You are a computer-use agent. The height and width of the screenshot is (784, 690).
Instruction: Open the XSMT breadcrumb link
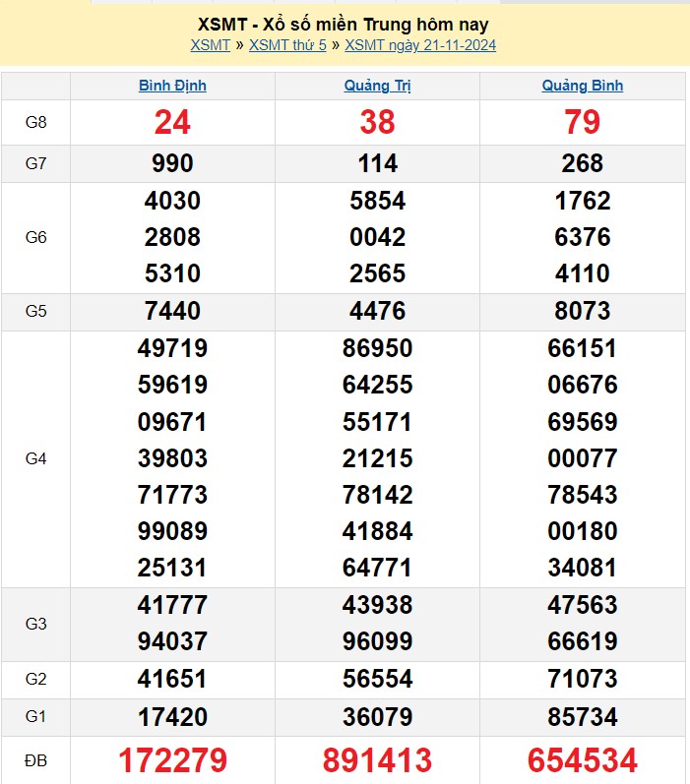tap(210, 45)
